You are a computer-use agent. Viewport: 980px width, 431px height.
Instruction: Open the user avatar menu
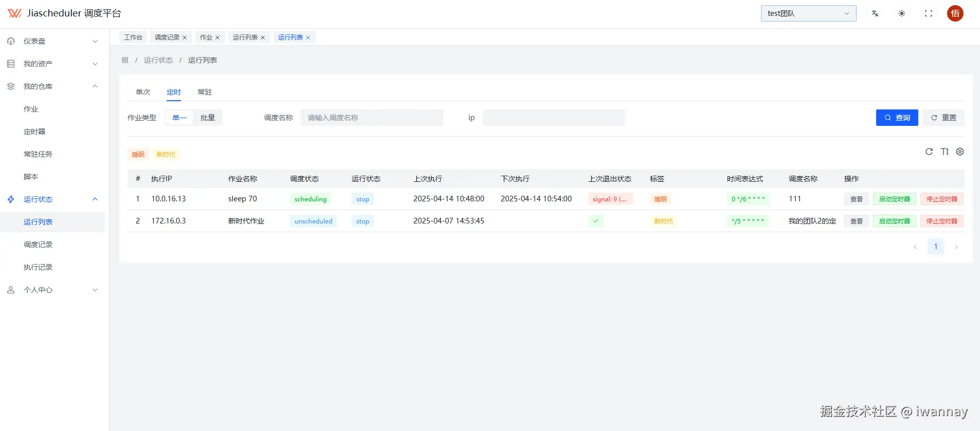coord(955,13)
